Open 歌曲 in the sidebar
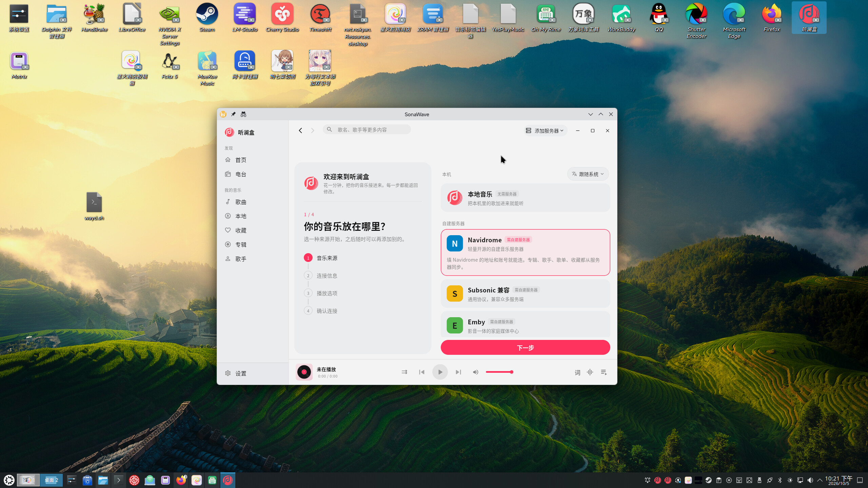This screenshot has width=868, height=488. pyautogui.click(x=253, y=202)
